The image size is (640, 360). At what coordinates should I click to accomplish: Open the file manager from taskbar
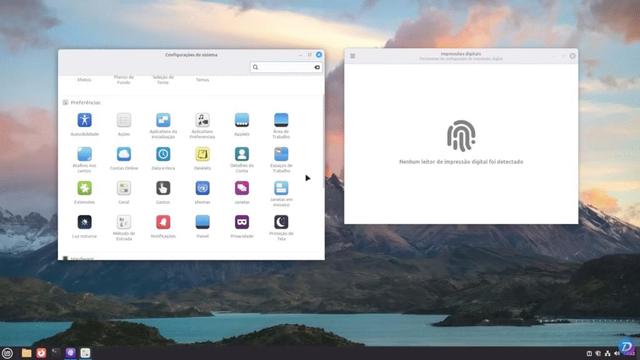[27, 353]
